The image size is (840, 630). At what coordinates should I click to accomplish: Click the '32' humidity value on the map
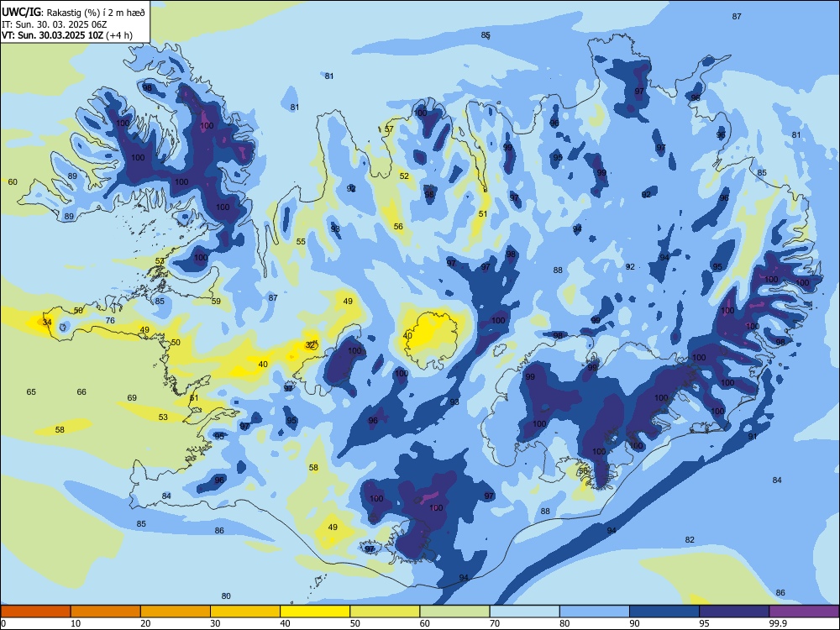coord(310,345)
